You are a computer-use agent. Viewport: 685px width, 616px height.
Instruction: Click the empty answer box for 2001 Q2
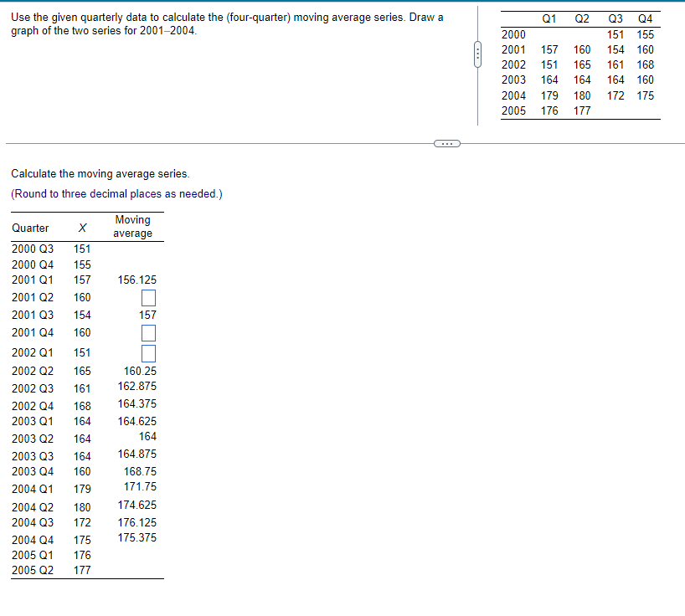click(x=148, y=298)
